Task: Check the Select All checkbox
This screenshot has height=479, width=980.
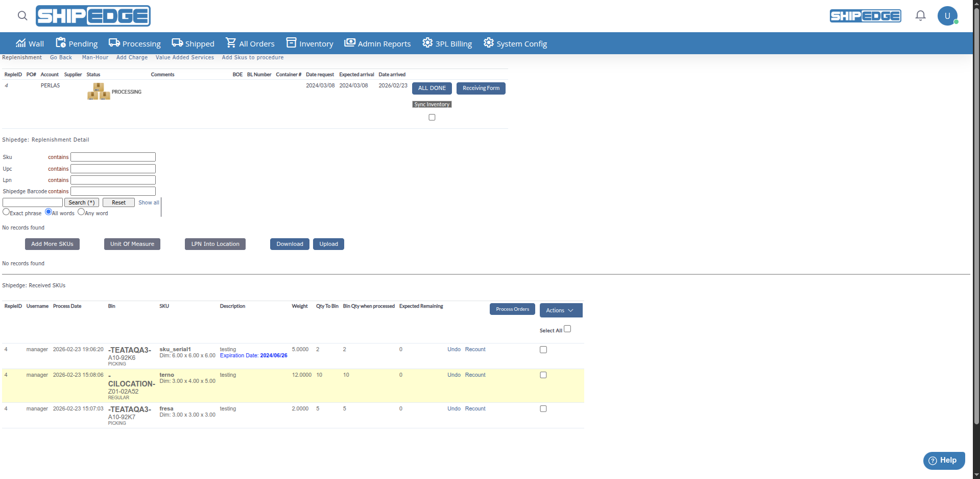Action: click(567, 329)
